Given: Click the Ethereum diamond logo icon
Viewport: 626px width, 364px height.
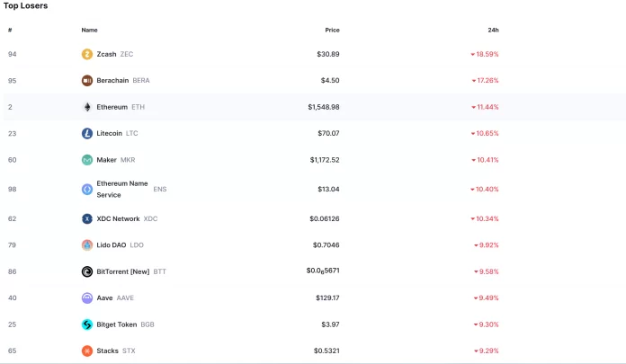Looking at the screenshot, I should point(87,107).
